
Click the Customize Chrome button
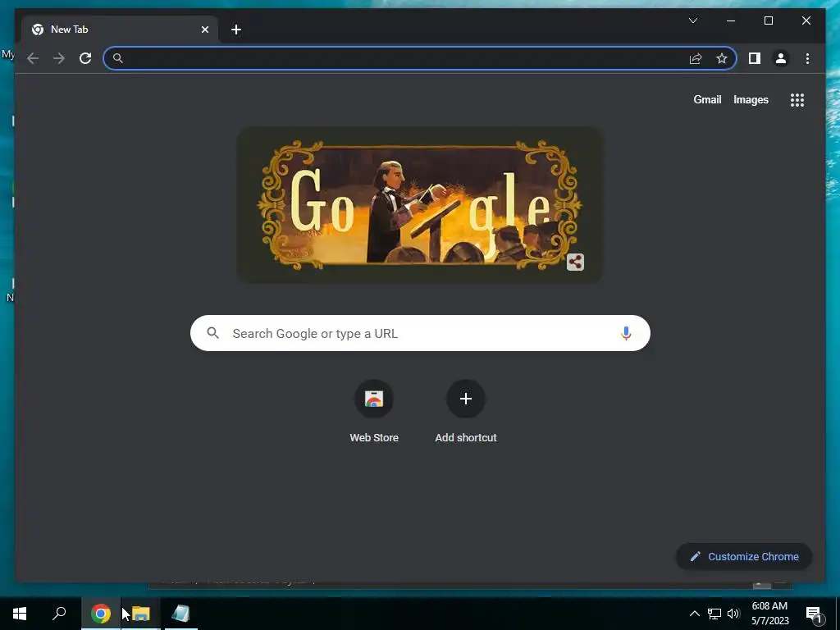[x=744, y=557]
